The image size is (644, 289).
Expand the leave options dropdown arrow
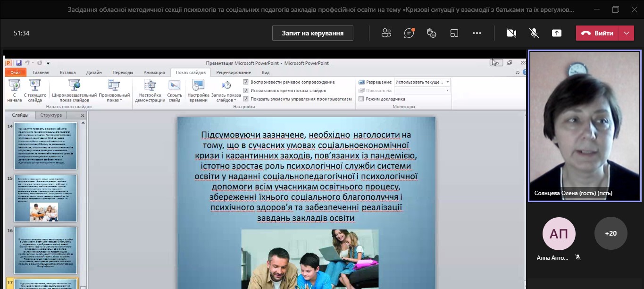(x=626, y=33)
